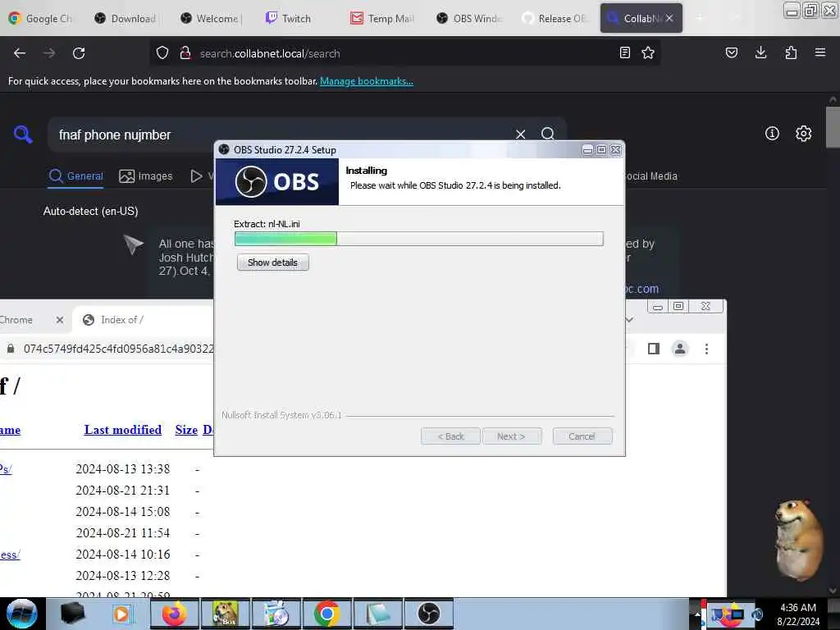This screenshot has height=630, width=840.
Task: Switch to the Twitch tab
Action: (x=290, y=18)
